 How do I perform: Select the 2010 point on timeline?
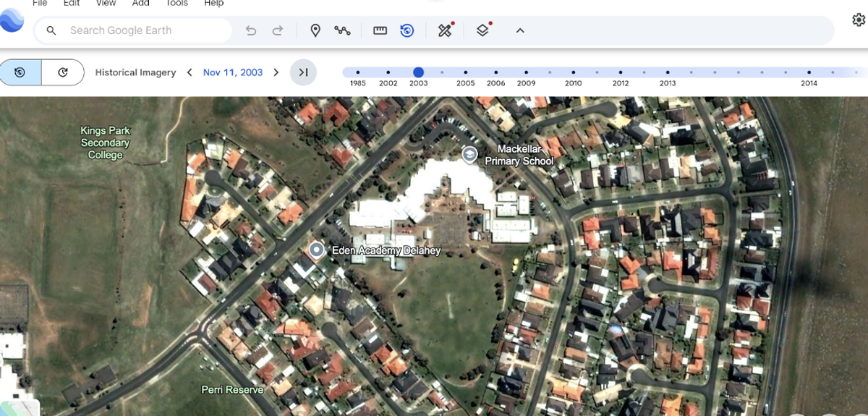(x=573, y=72)
